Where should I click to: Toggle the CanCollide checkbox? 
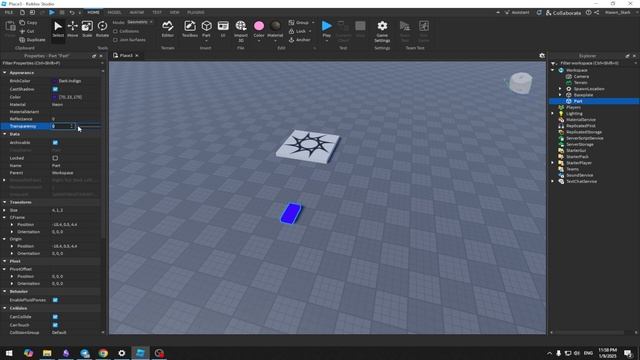(55, 317)
